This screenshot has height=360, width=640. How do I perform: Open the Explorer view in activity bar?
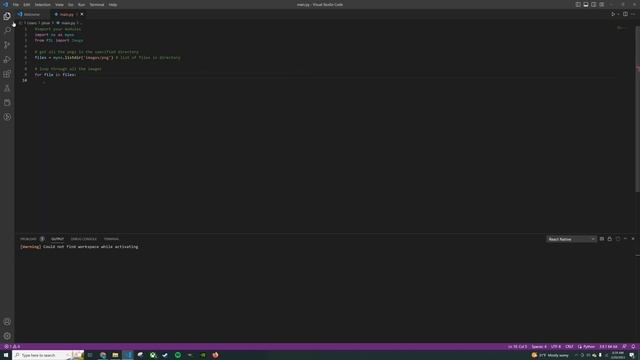(x=7, y=16)
